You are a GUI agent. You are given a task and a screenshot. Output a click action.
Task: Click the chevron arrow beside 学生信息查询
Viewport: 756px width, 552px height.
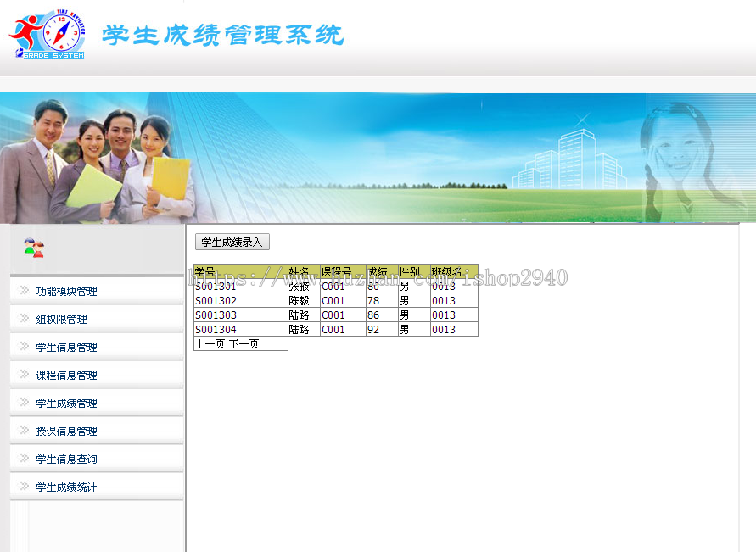coord(24,458)
